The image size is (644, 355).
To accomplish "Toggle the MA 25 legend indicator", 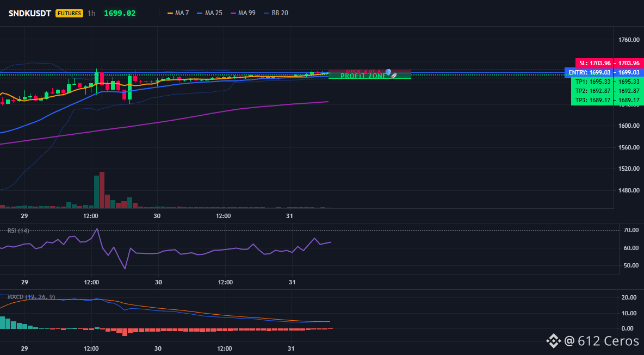I will tap(209, 13).
